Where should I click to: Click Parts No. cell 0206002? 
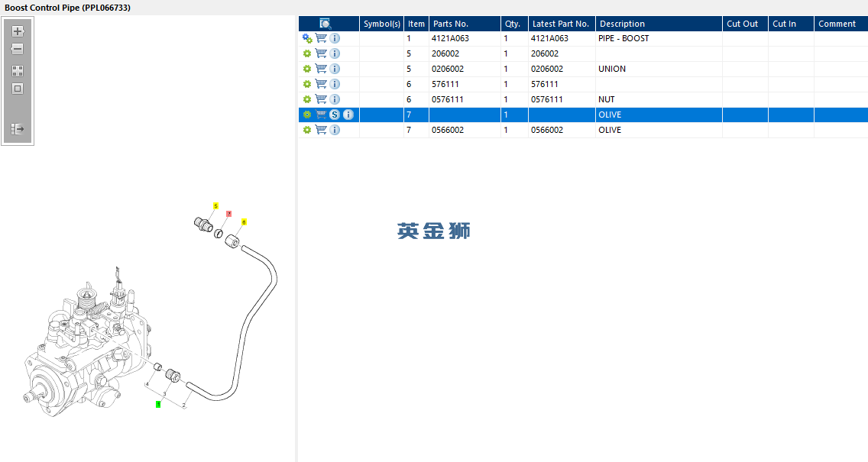coord(465,69)
